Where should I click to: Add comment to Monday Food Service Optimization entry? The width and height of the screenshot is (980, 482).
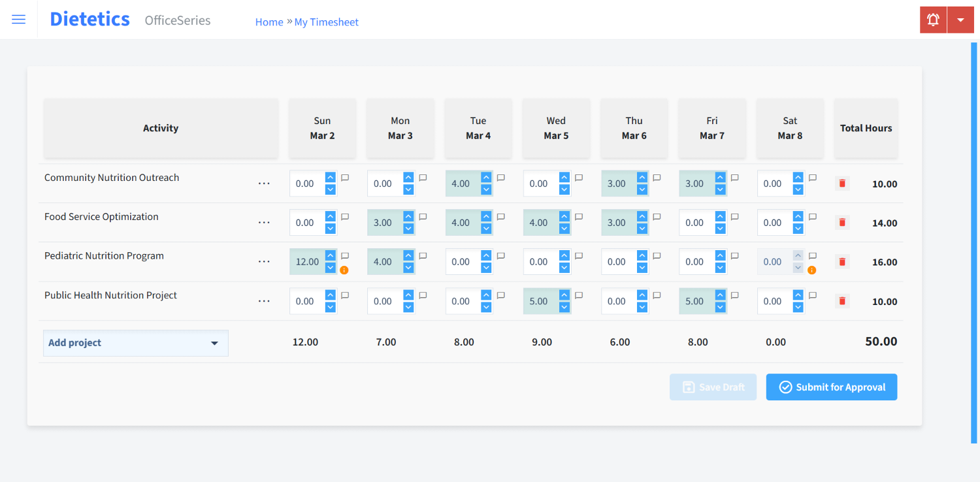(423, 216)
